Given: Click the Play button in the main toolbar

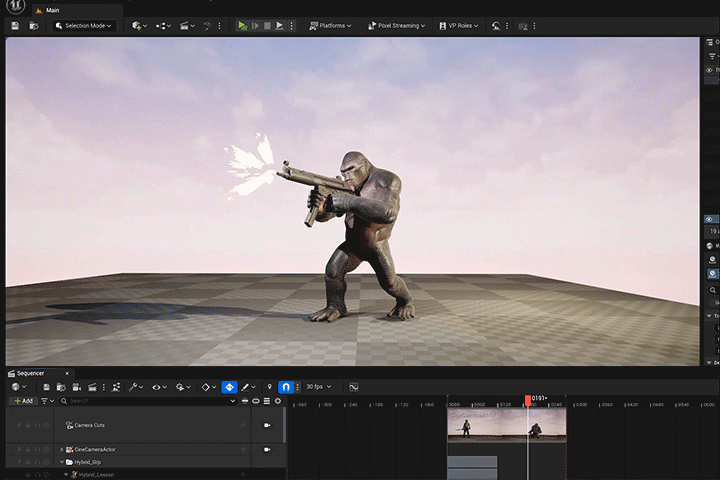Looking at the screenshot, I should 242,26.
